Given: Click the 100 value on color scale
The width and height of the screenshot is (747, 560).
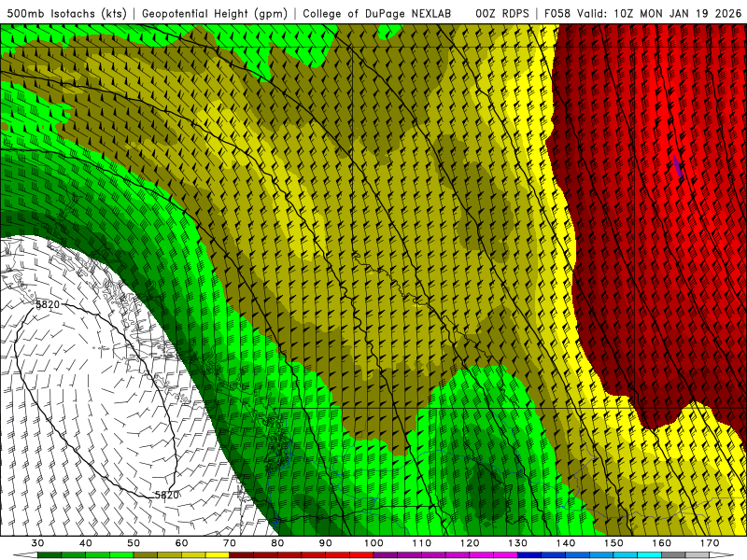Looking at the screenshot, I should pyautogui.click(x=373, y=543).
